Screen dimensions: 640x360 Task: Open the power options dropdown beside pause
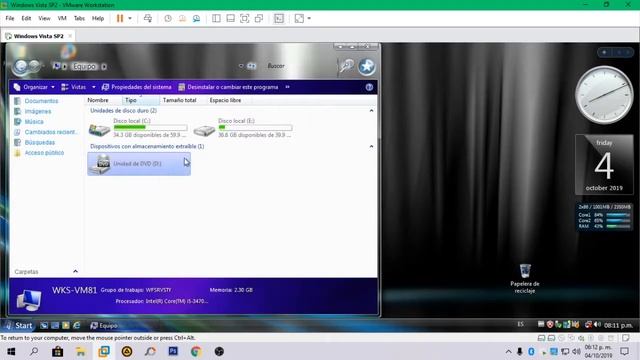pyautogui.click(x=130, y=18)
